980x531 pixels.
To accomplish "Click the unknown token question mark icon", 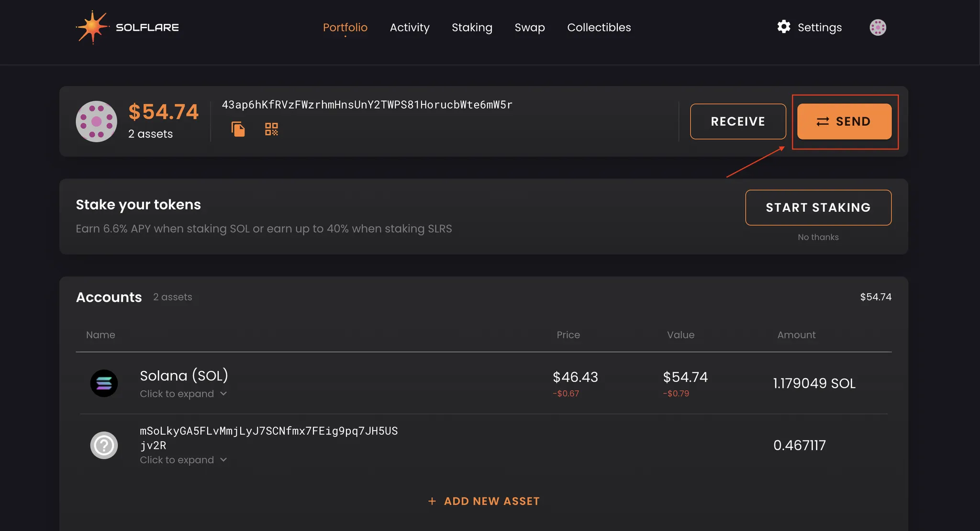I will pyautogui.click(x=104, y=445).
